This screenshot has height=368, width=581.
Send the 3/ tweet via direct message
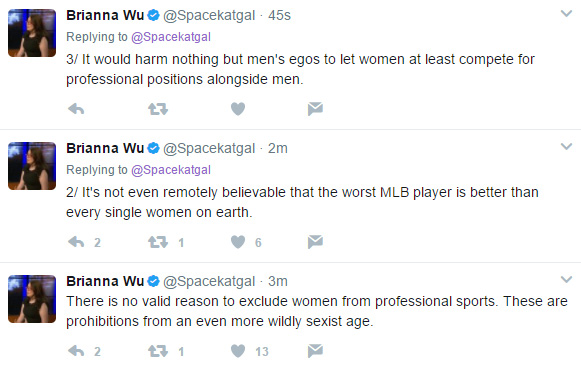click(x=315, y=109)
